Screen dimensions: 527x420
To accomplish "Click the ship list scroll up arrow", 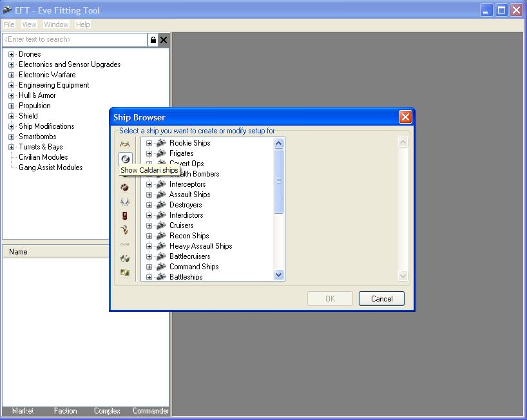I will [x=278, y=144].
